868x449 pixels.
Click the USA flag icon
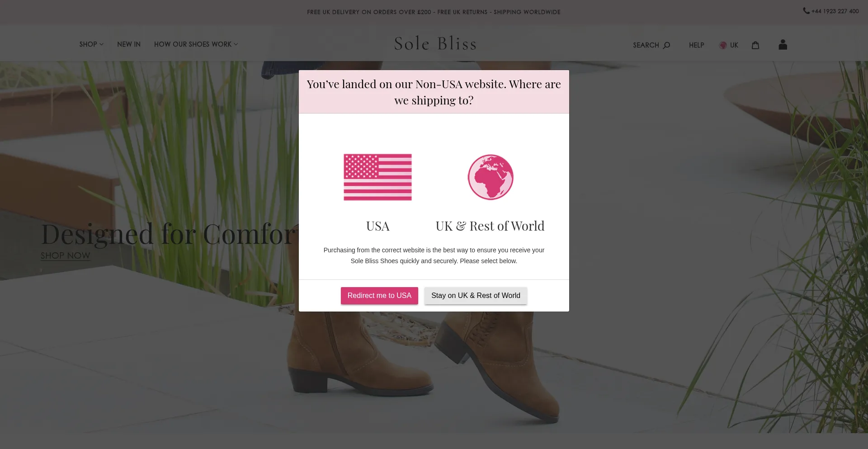pos(377,177)
